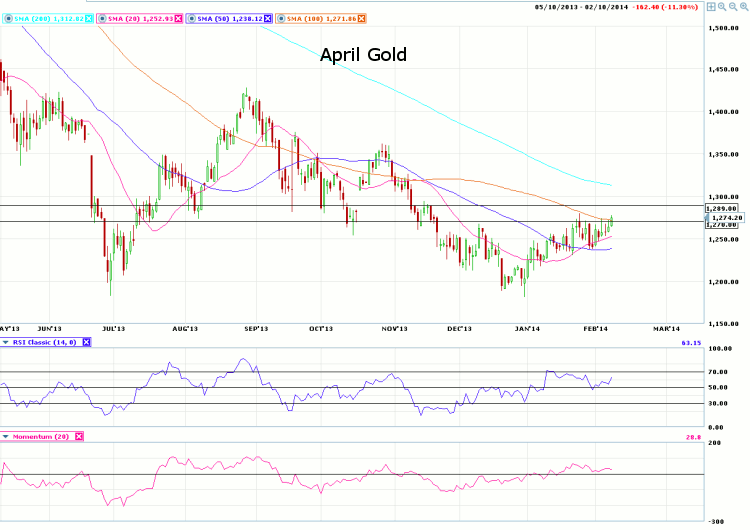Screen dimensions: 750x530
Task: Delete the orange SMA (100) overlay
Action: pos(361,18)
